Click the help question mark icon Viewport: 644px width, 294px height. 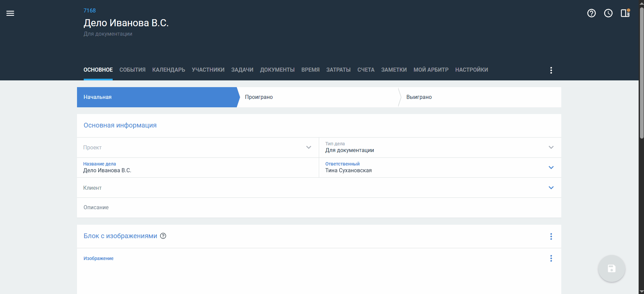pyautogui.click(x=591, y=13)
